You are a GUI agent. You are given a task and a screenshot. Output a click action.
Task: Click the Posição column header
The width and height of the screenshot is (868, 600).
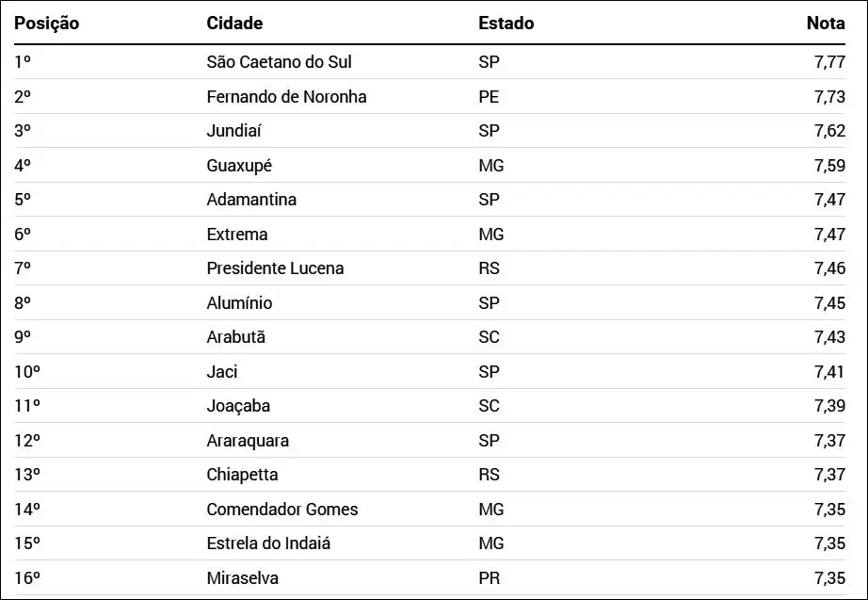pyautogui.click(x=47, y=24)
